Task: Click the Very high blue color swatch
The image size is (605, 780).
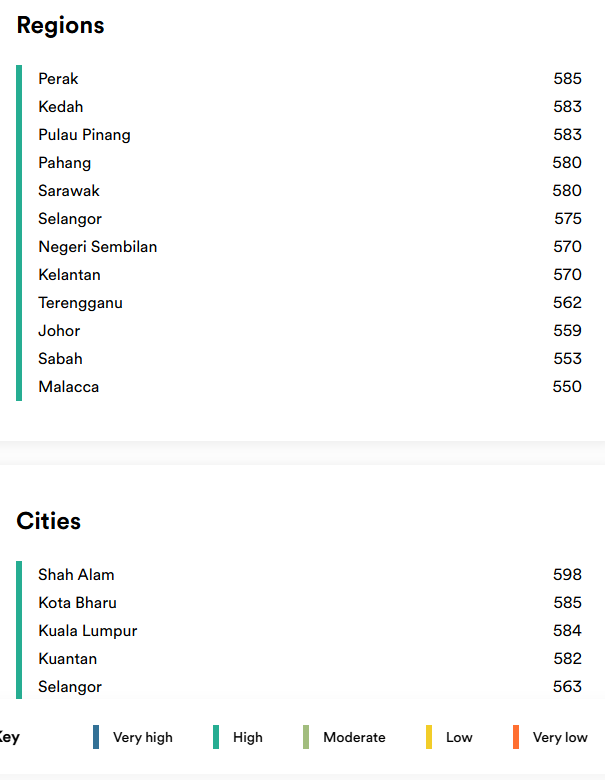Action: click(x=96, y=737)
